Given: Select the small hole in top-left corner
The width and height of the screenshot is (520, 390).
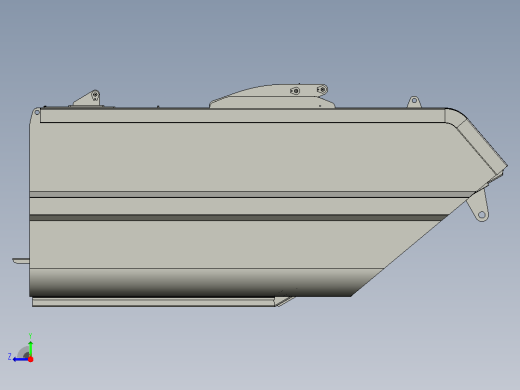Looking at the screenshot, I should (37, 113).
